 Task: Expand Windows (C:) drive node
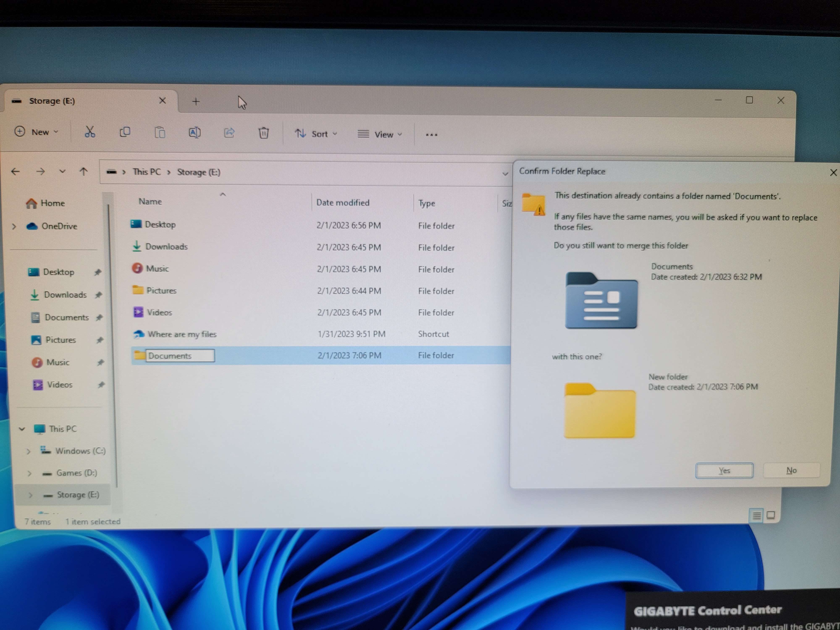29,451
